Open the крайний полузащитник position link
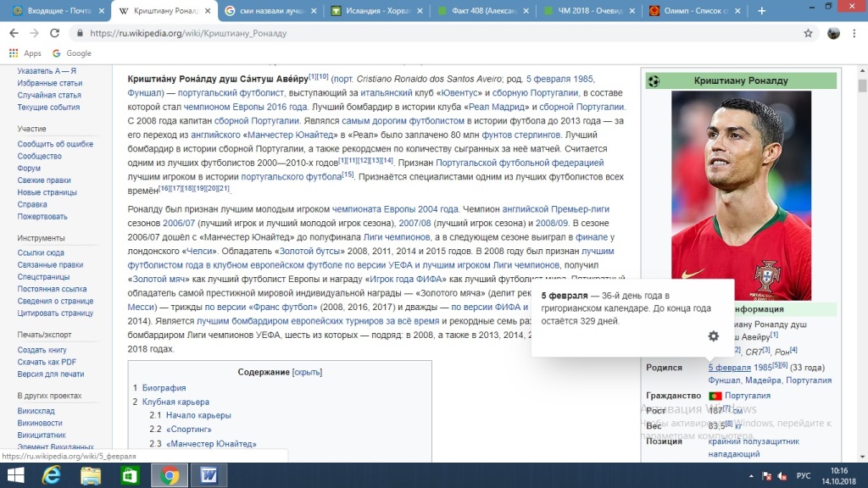This screenshot has width=868, height=488. pyautogui.click(x=754, y=441)
